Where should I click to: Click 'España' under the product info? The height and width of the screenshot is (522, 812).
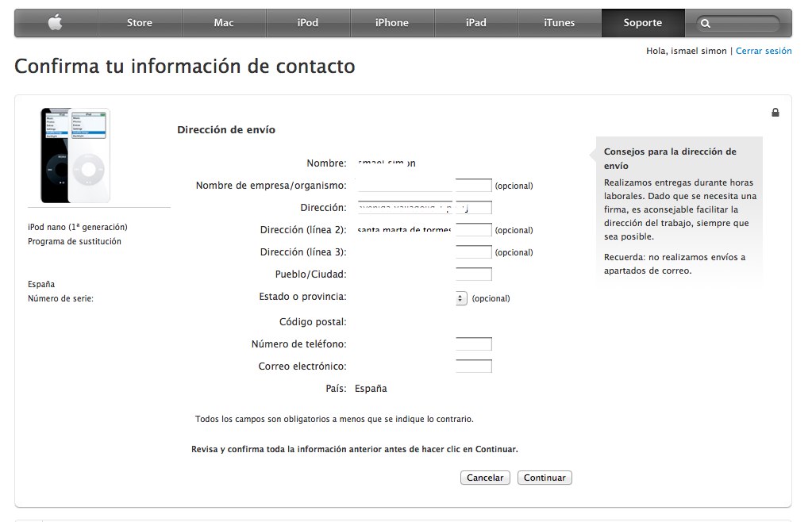[41, 284]
